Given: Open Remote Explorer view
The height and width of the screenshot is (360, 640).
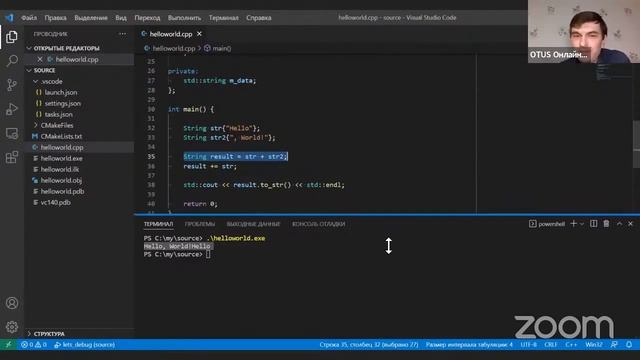Looking at the screenshot, I should (12, 133).
